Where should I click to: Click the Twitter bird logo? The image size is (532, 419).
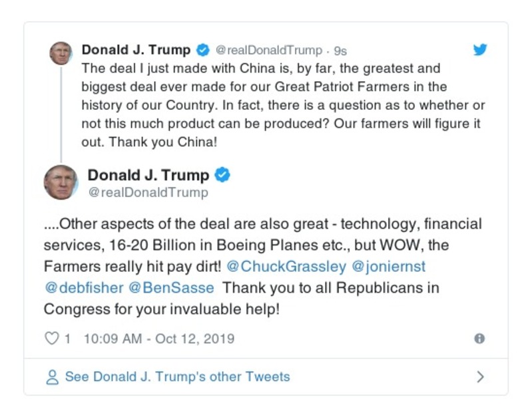pos(480,50)
